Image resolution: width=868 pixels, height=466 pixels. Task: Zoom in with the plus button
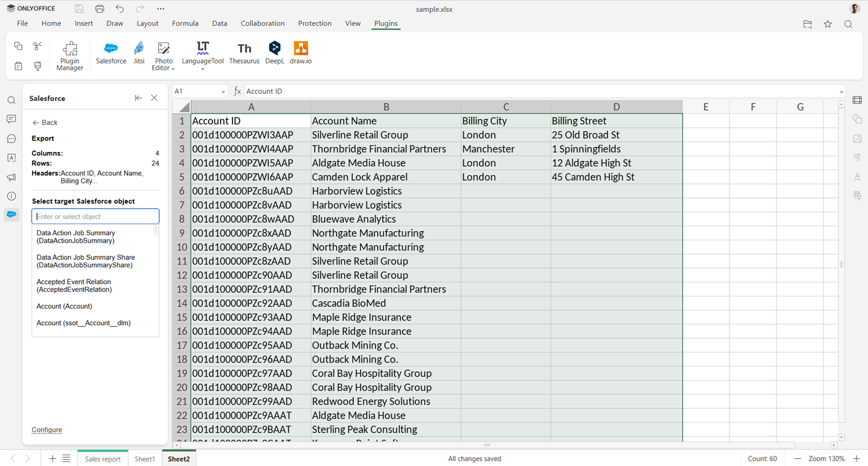coord(857,459)
